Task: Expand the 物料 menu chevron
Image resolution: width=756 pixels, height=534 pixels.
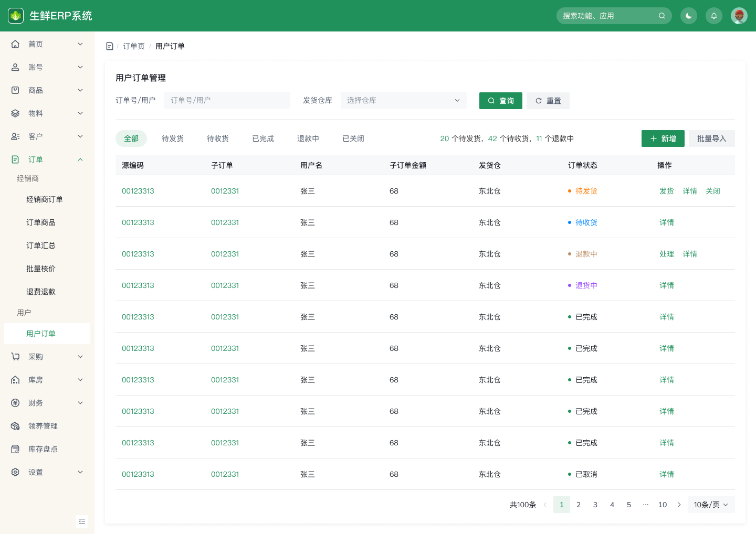Action: 80,113
